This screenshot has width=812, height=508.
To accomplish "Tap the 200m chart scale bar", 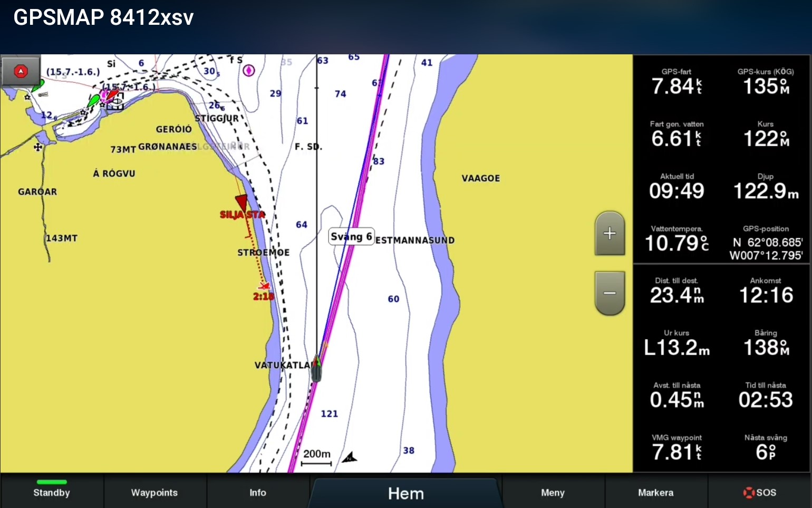I will pos(316,457).
